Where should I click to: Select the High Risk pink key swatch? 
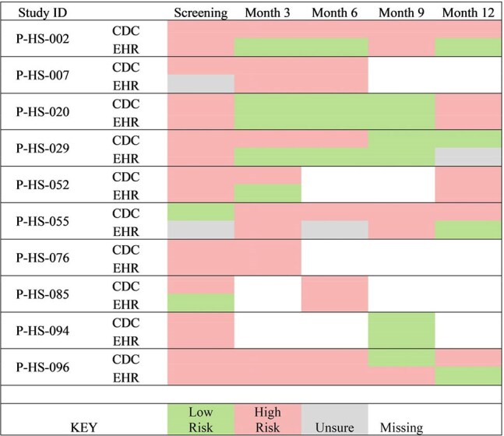[x=268, y=420]
